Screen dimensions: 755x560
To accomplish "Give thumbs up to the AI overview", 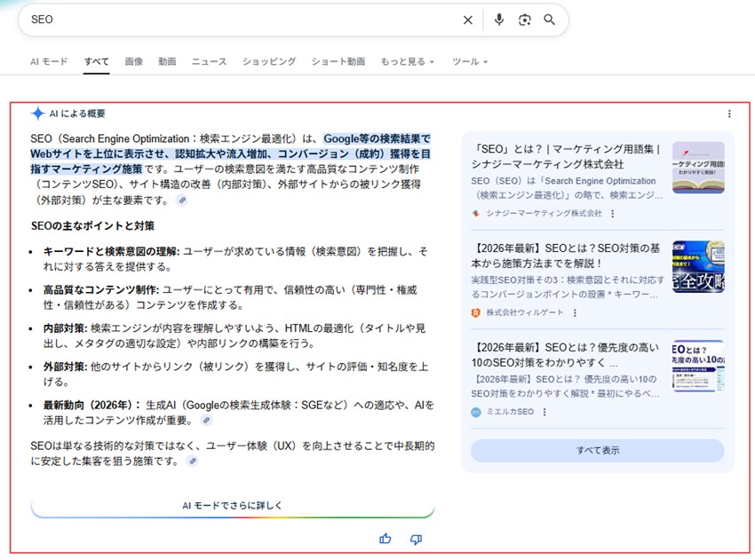I will (x=385, y=539).
